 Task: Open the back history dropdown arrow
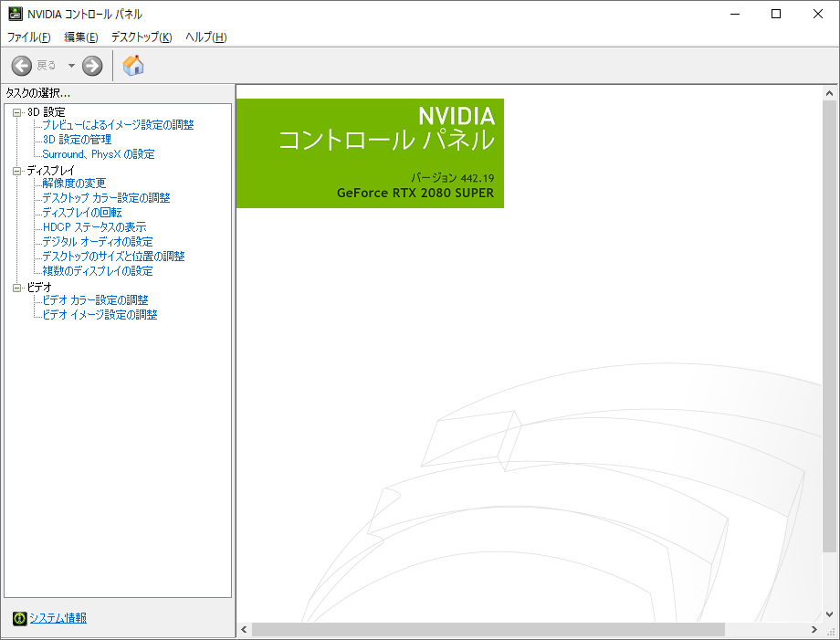(71, 66)
